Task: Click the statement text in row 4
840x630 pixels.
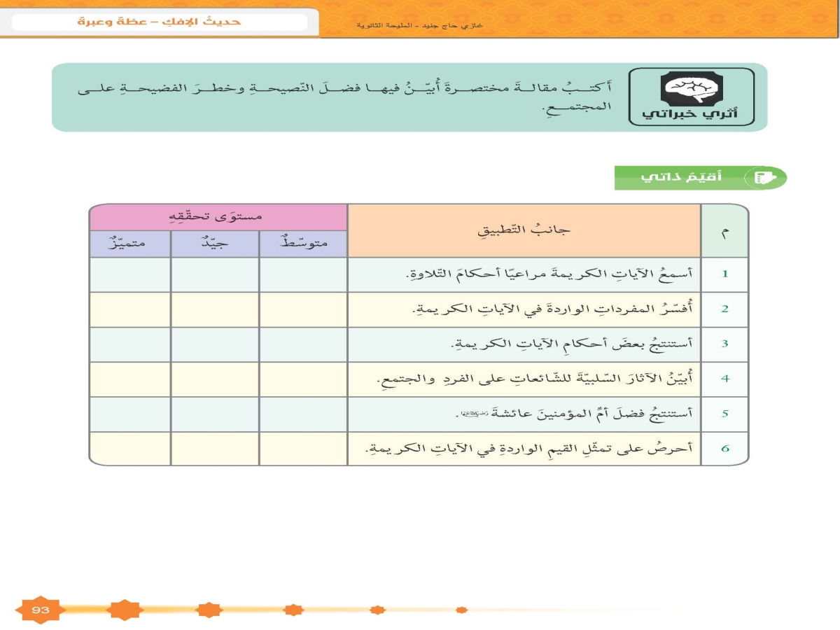Action: (x=533, y=379)
